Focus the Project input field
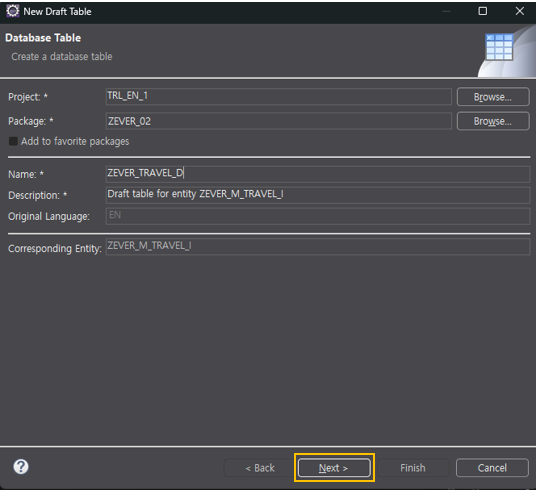 point(279,96)
